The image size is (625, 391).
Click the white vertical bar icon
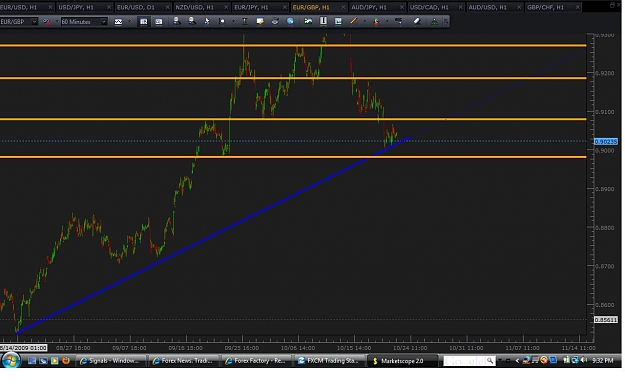coord(323,22)
